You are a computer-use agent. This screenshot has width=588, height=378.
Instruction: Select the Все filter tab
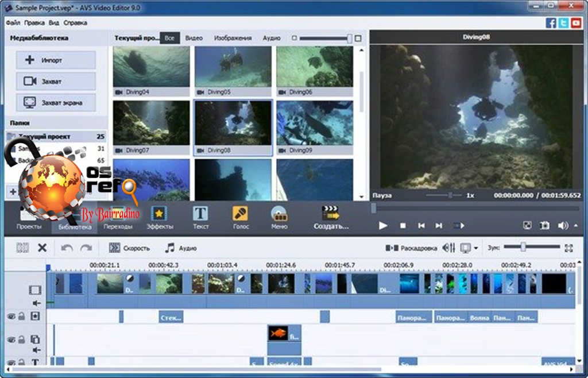coord(169,38)
